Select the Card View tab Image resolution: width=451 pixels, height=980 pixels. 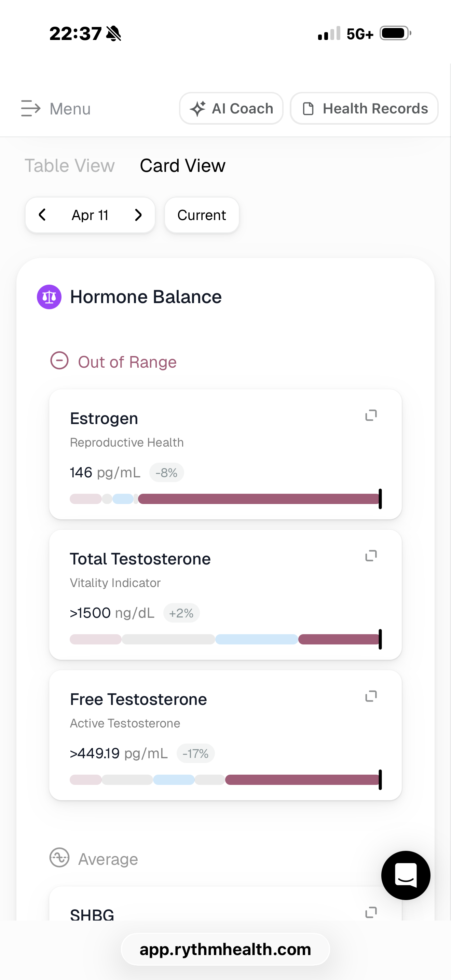click(182, 165)
